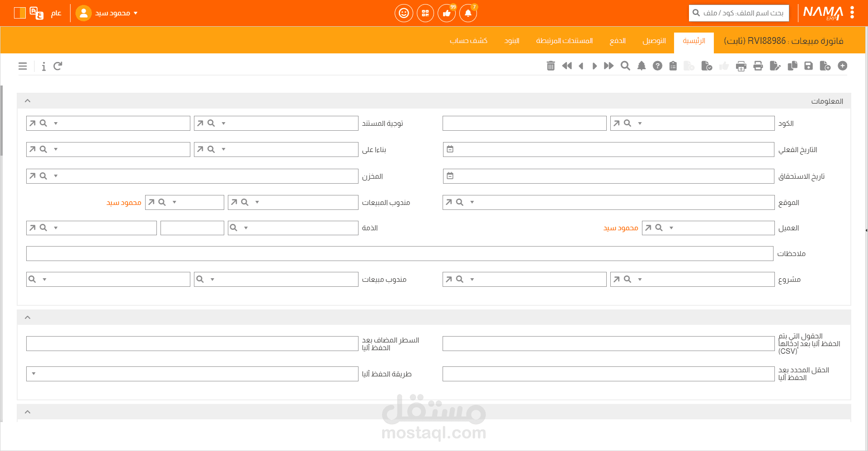The width and height of the screenshot is (868, 451).
Task: Collapse the المعلومات section
Action: pyautogui.click(x=28, y=101)
